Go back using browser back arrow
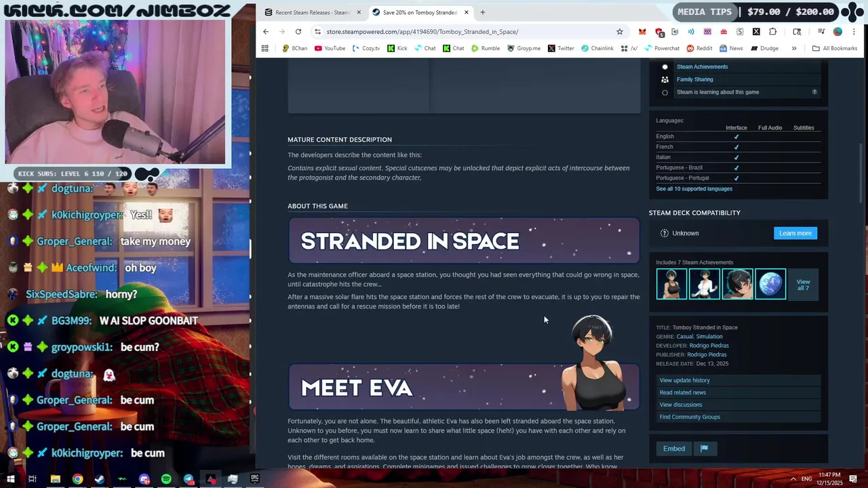Screen dimensions: 868x488 pyautogui.click(x=266, y=32)
